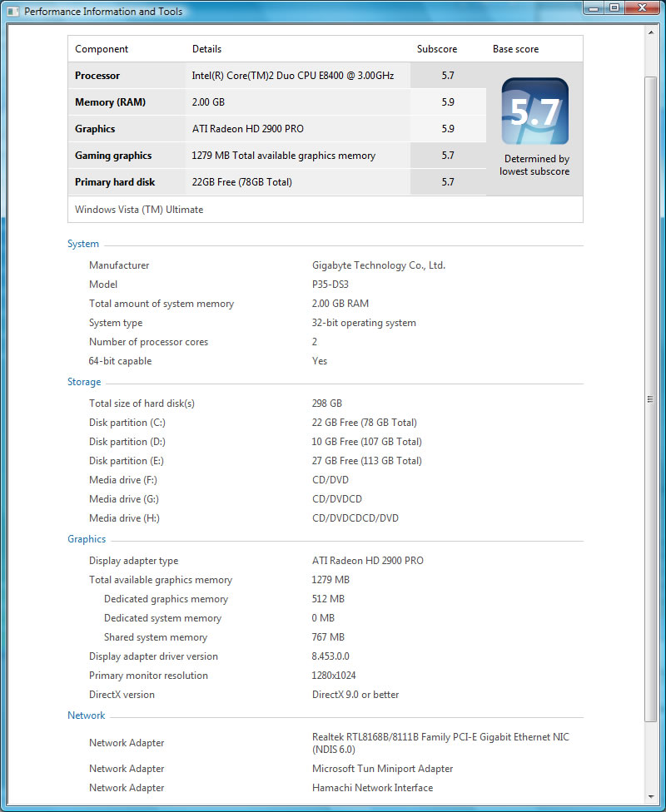
Task: Click the Primary hard disk component label
Action: click(x=115, y=182)
